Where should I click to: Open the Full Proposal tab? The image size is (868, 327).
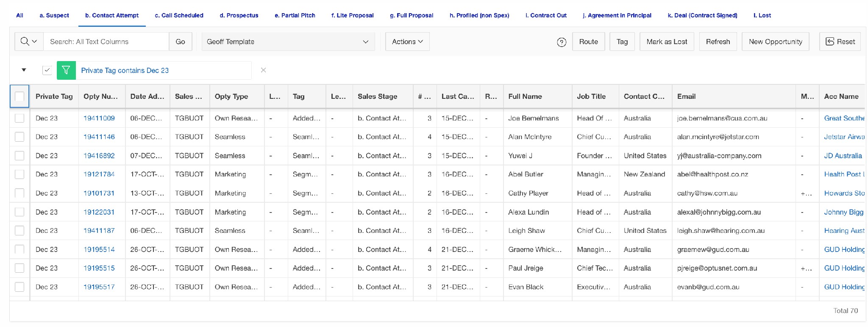tap(411, 15)
